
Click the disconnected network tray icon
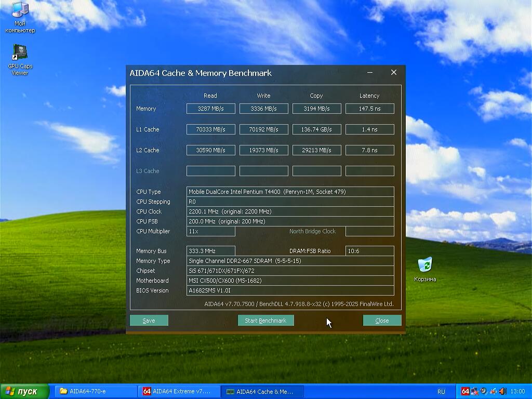pyautogui.click(x=474, y=391)
